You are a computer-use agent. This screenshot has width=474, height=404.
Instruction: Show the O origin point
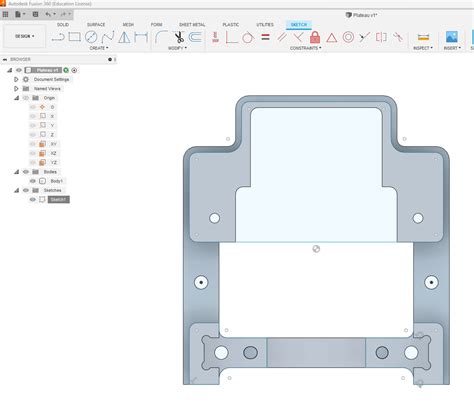33,107
